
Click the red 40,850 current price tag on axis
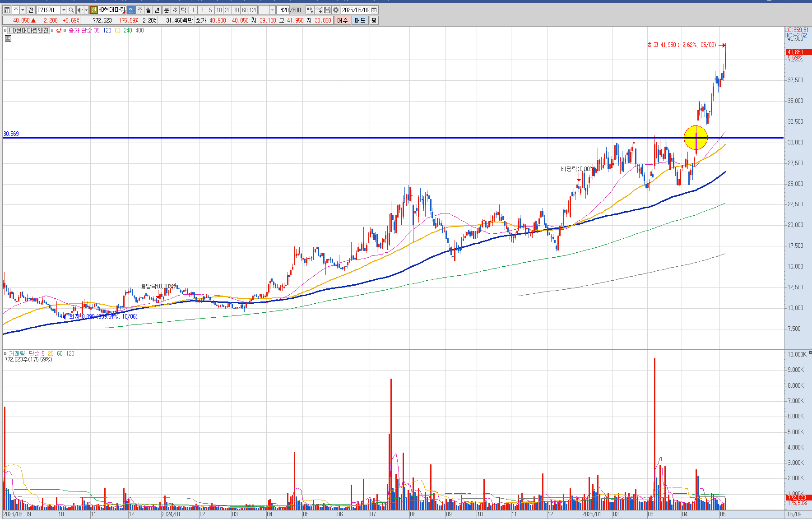click(798, 52)
